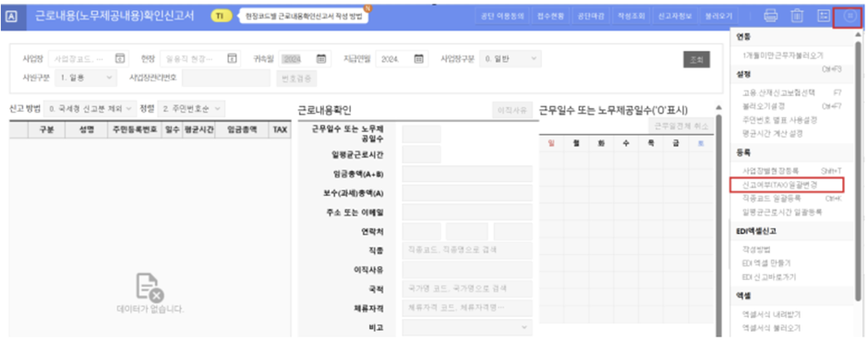Click the 작성조회 toolbar button

[631, 16]
